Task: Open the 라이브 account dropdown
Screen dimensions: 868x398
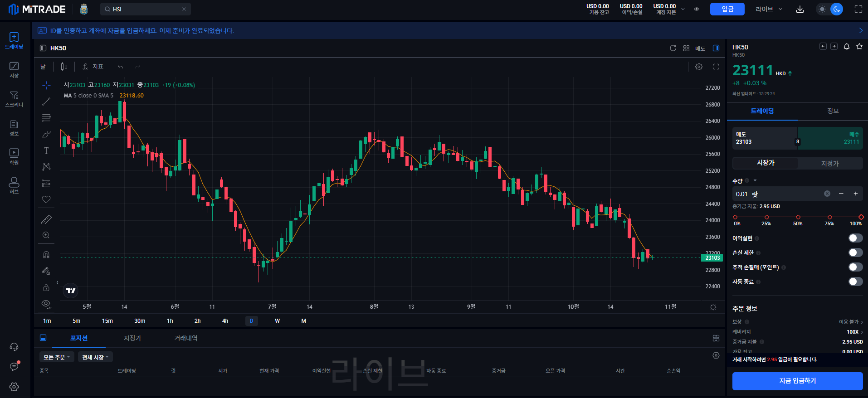Action: pos(769,9)
